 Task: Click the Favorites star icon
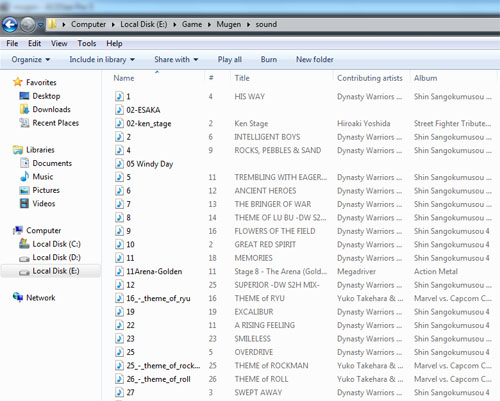tap(18, 82)
